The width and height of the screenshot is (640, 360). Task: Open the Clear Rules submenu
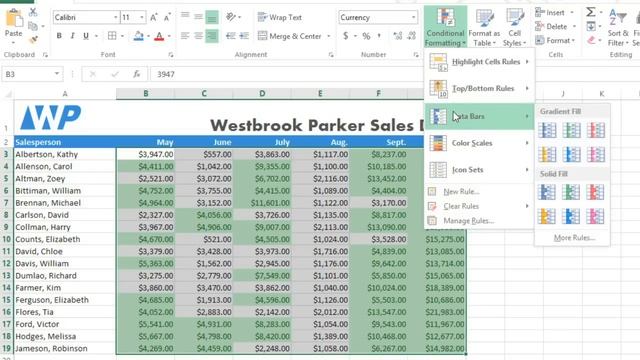point(479,206)
